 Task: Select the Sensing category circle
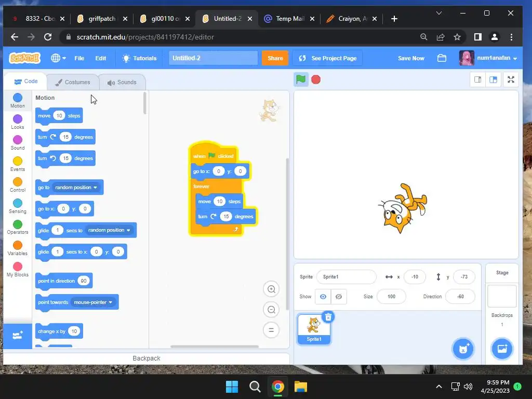click(x=18, y=203)
